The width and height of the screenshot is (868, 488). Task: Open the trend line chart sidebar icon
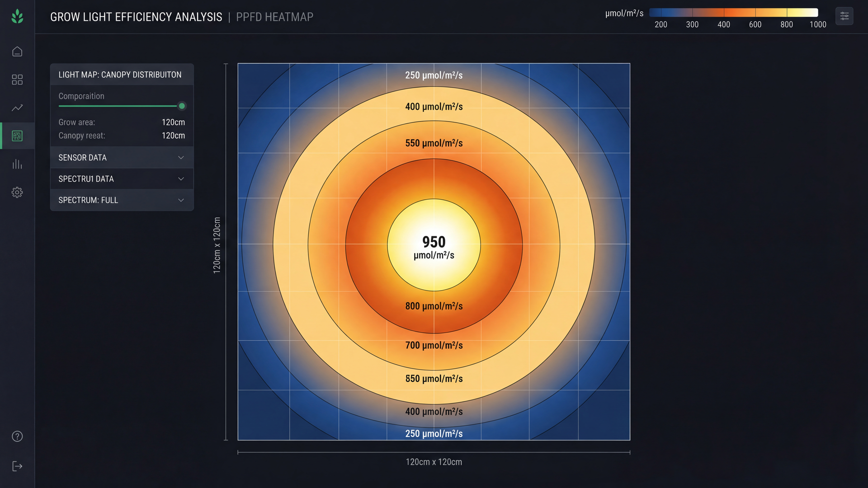point(17,108)
